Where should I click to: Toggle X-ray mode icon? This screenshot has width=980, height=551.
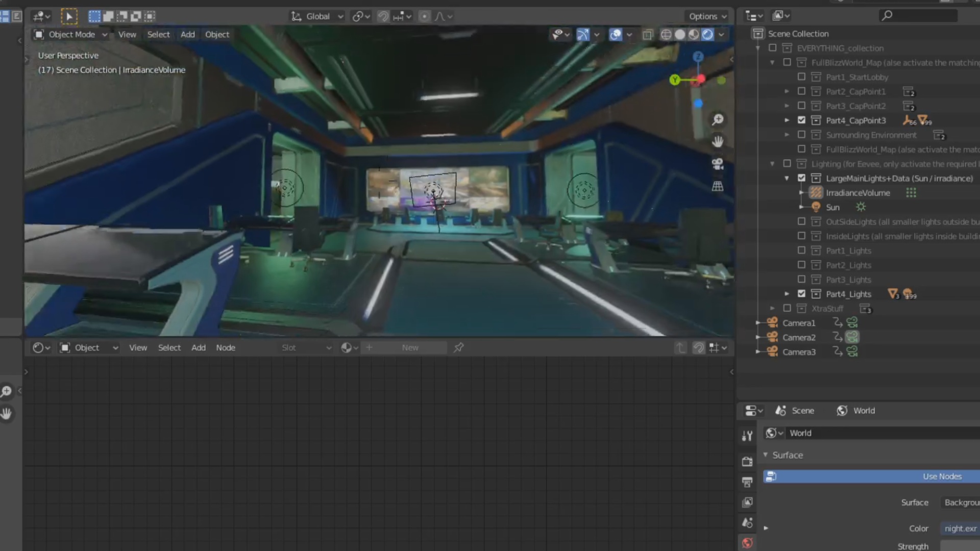[x=648, y=34]
